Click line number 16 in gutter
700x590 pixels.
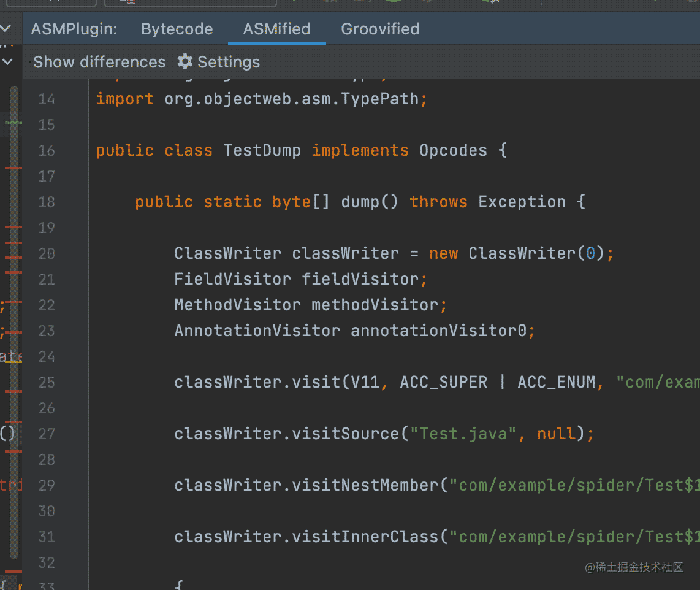coord(47,150)
